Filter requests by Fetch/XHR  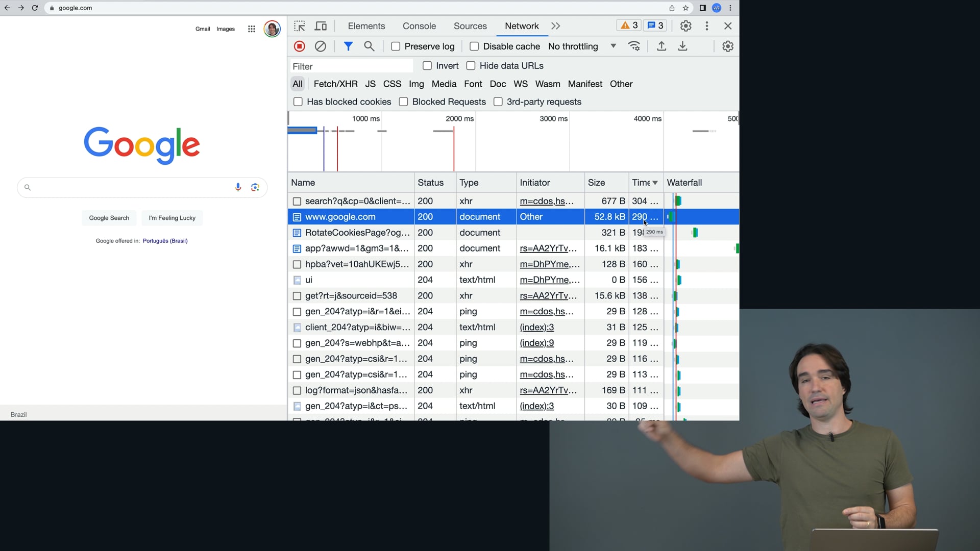click(335, 84)
